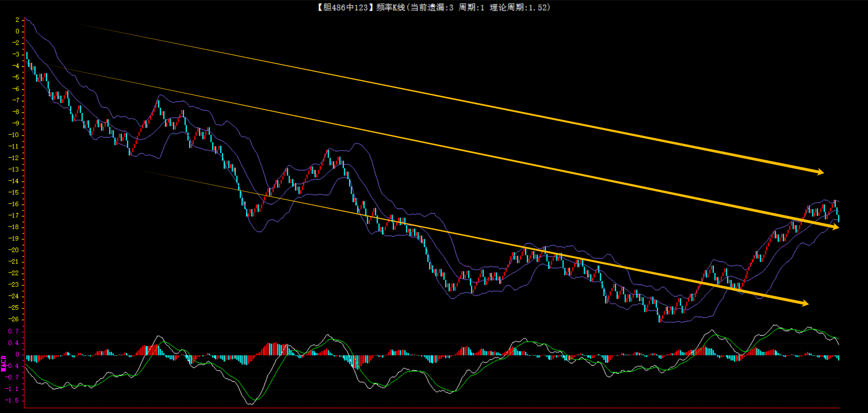Click the last candlestick at right edge
The height and width of the screenshot is (413, 868).
point(839,218)
